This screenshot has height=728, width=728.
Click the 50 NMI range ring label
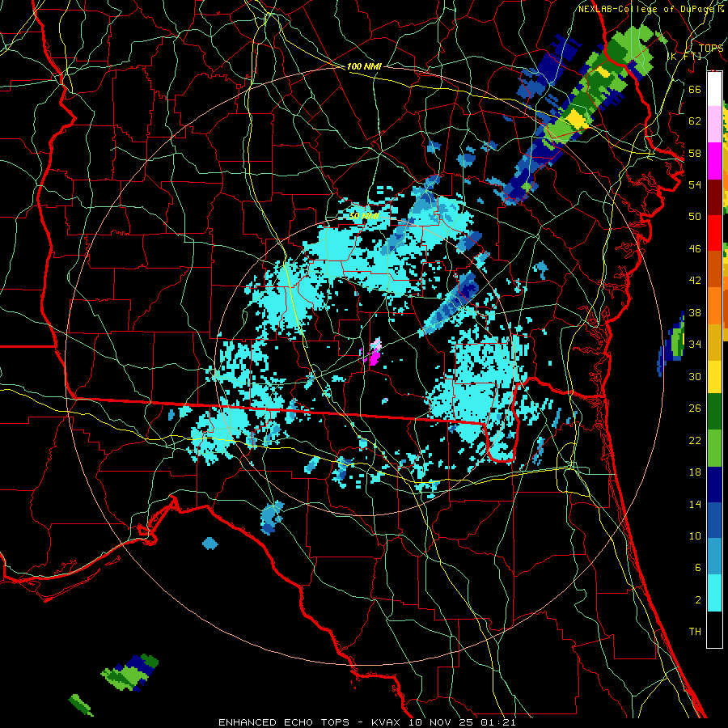[365, 216]
